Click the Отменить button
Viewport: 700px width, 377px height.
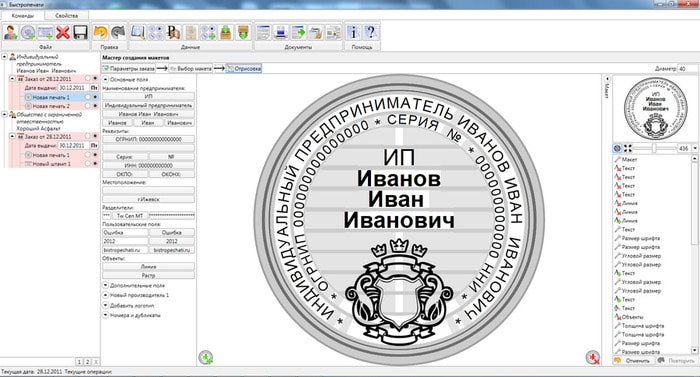click(x=633, y=360)
